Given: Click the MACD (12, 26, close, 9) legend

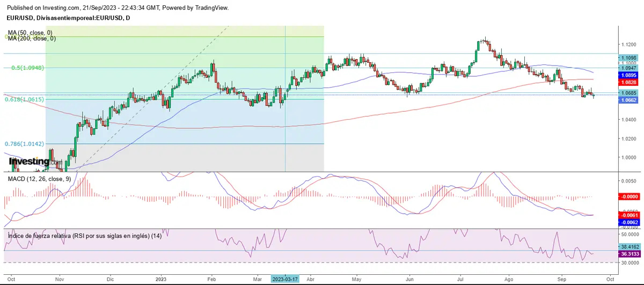Looking at the screenshot, I should tap(39, 179).
